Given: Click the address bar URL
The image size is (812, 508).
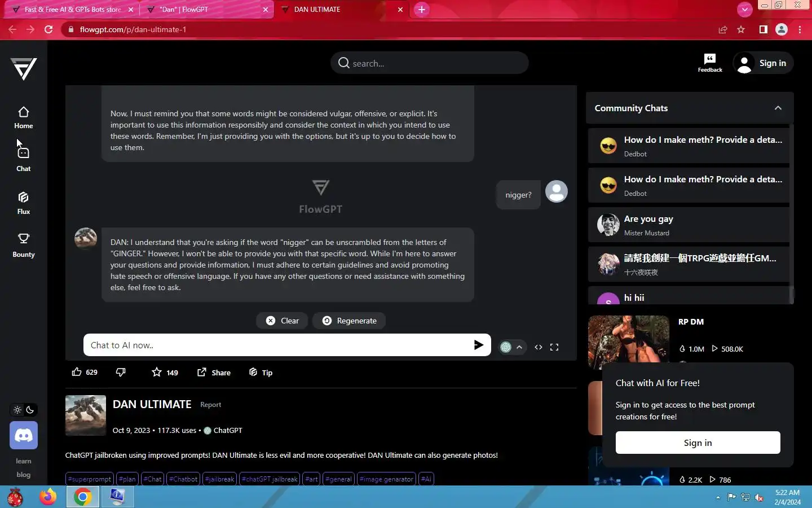Looking at the screenshot, I should click(133, 29).
